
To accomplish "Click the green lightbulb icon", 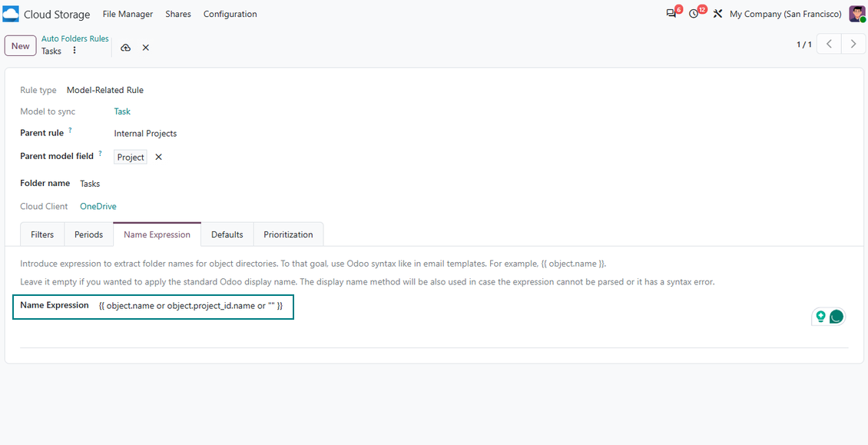I will 820,317.
